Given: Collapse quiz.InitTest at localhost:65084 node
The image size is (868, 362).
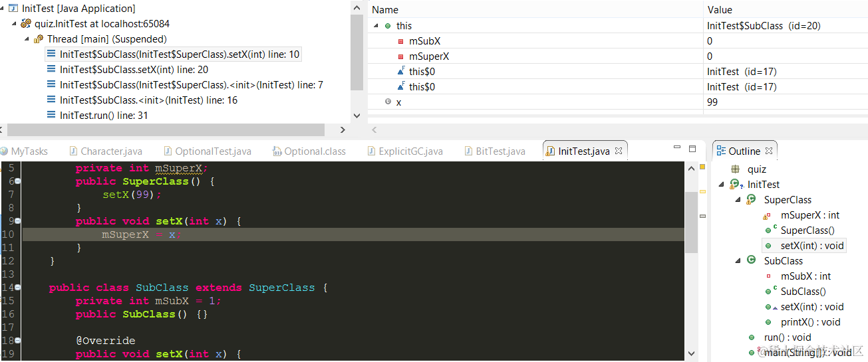Looking at the screenshot, I should (x=15, y=24).
